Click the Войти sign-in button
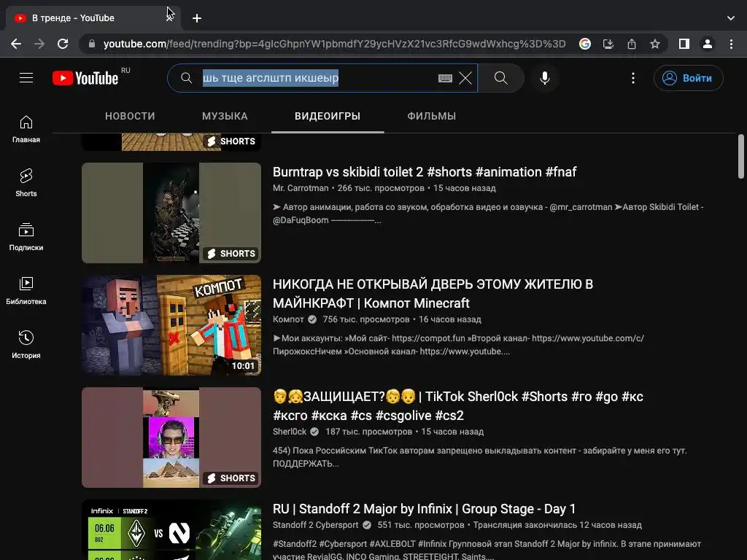The width and height of the screenshot is (747, 560). [688, 78]
